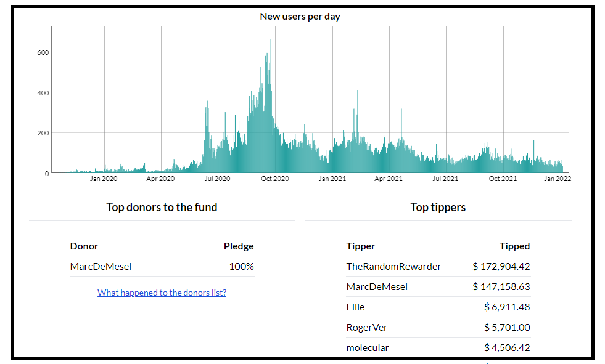Click the Tipper column header
The width and height of the screenshot is (605, 364).
click(361, 246)
